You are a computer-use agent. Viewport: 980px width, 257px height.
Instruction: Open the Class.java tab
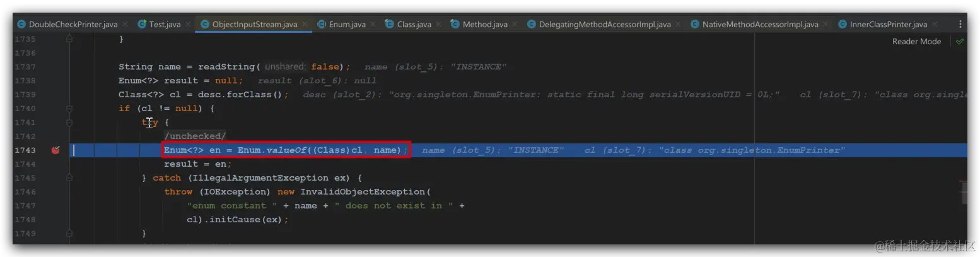pos(414,25)
